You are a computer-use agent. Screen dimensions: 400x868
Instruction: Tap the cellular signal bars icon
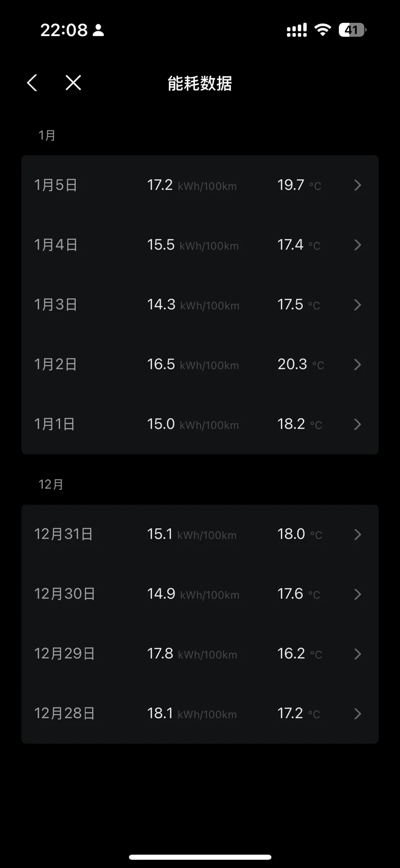297,30
